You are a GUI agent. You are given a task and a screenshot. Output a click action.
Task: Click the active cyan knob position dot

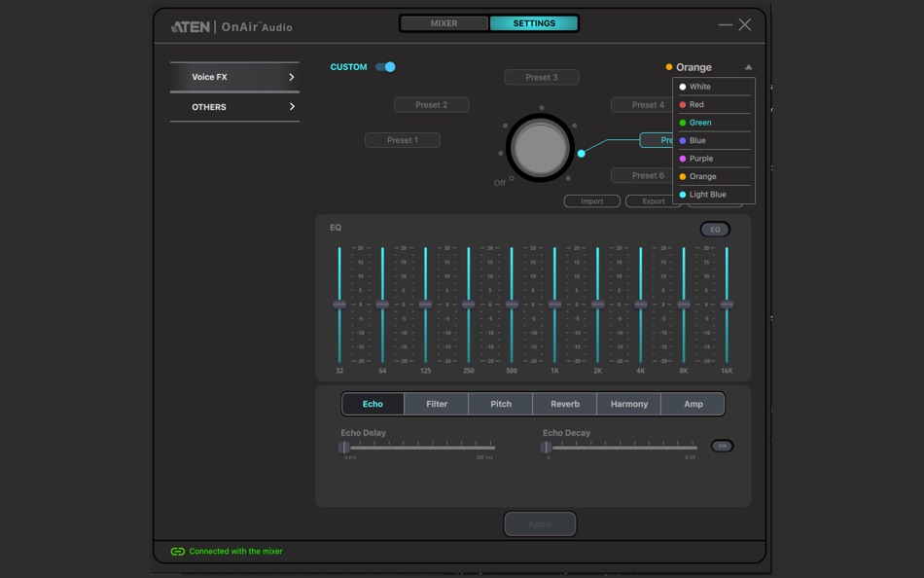tap(581, 154)
